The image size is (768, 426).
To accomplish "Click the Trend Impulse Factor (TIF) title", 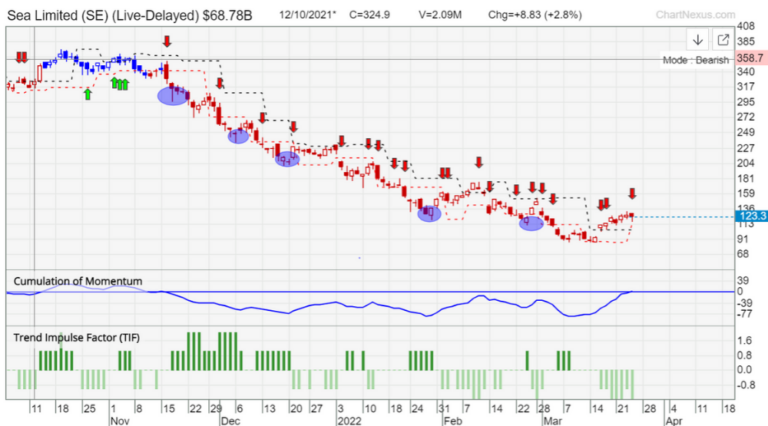I will click(76, 337).
